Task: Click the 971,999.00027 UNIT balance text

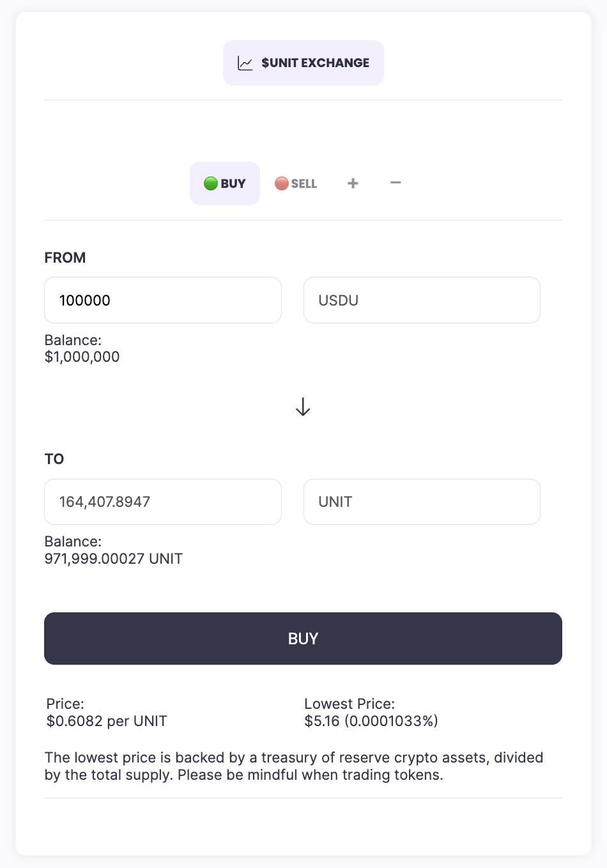Action: point(114,559)
